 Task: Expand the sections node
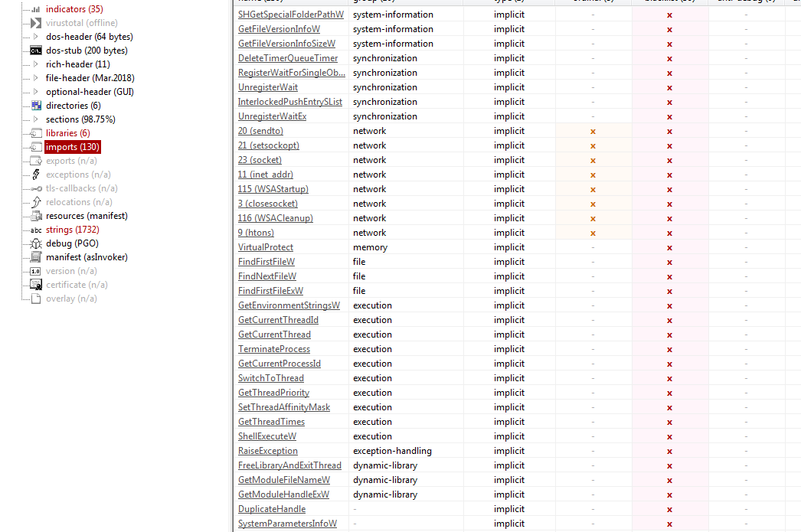point(36,119)
